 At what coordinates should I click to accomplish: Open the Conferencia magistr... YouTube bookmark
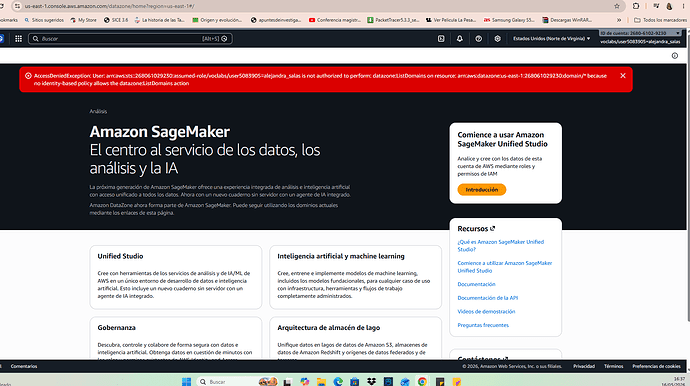(334, 20)
